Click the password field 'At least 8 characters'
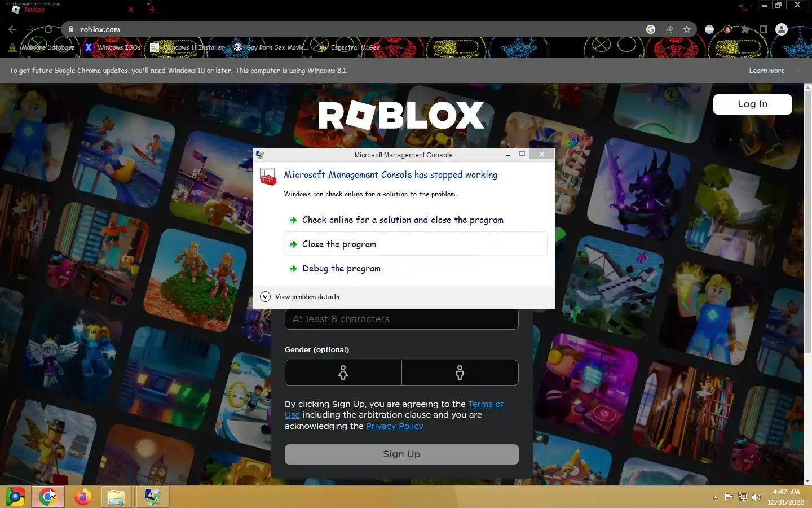Image resolution: width=812 pixels, height=508 pixels. point(401,319)
